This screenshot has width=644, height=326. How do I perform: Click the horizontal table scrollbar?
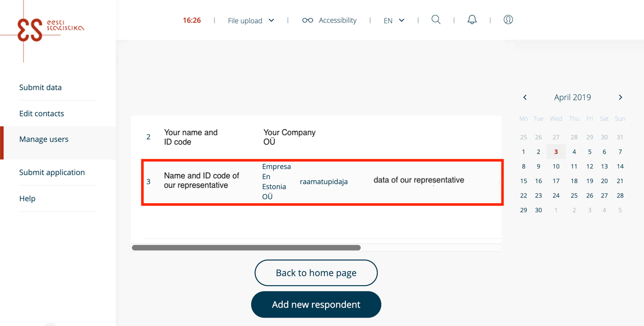246,247
